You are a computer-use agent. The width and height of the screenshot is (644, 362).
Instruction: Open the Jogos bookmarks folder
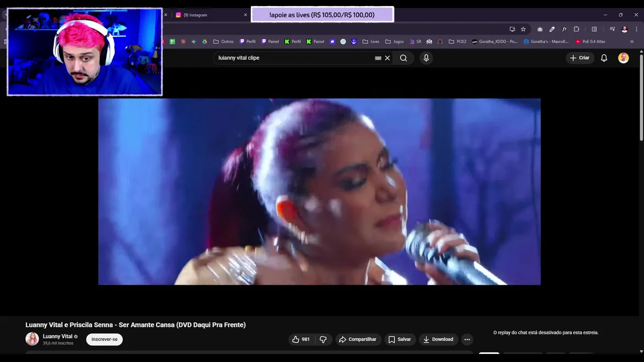[x=394, y=42]
